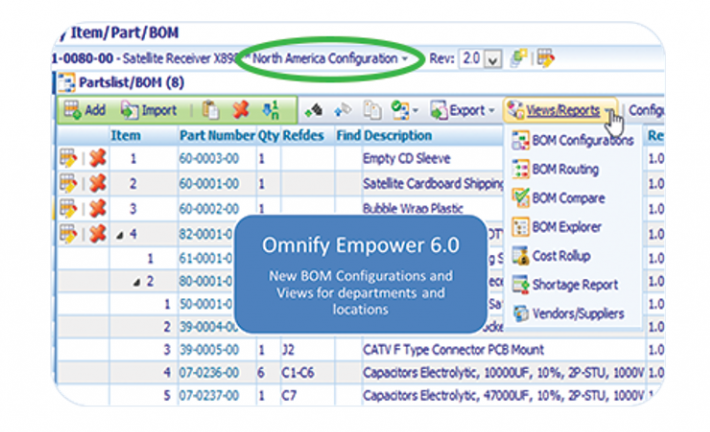Click the edit grid icon right of Rev

546,58
